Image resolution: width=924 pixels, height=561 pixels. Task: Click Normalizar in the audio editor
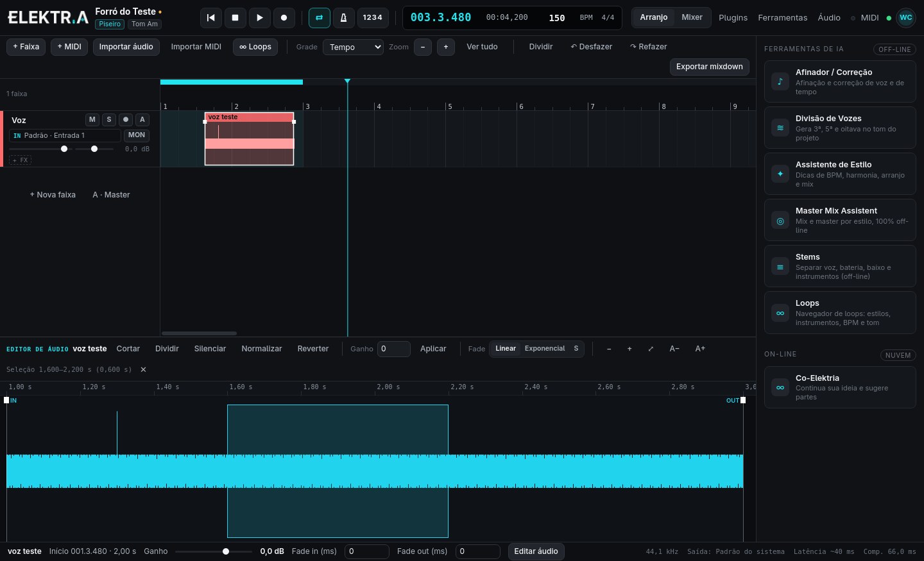pyautogui.click(x=262, y=349)
